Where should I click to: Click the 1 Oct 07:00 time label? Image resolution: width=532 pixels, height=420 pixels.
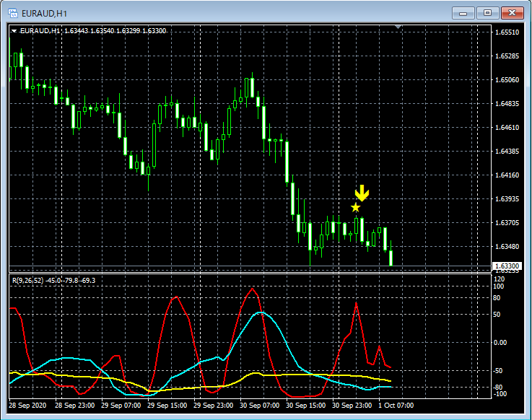[396, 406]
